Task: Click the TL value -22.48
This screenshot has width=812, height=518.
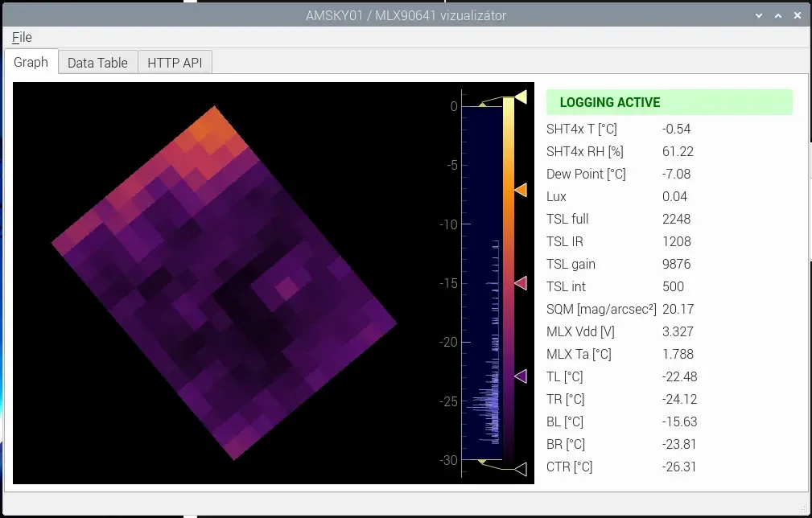Action: tap(679, 376)
